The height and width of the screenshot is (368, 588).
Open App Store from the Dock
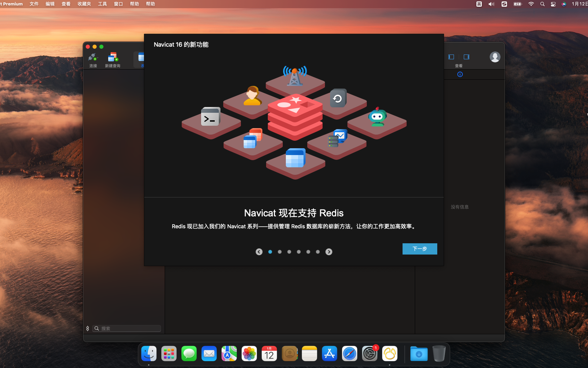329,354
